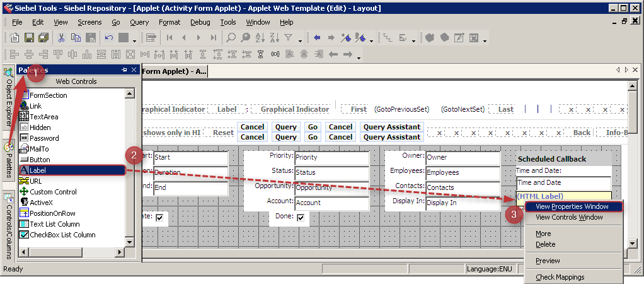Click the Priority input field
The width and height of the screenshot is (644, 284).
331,157
